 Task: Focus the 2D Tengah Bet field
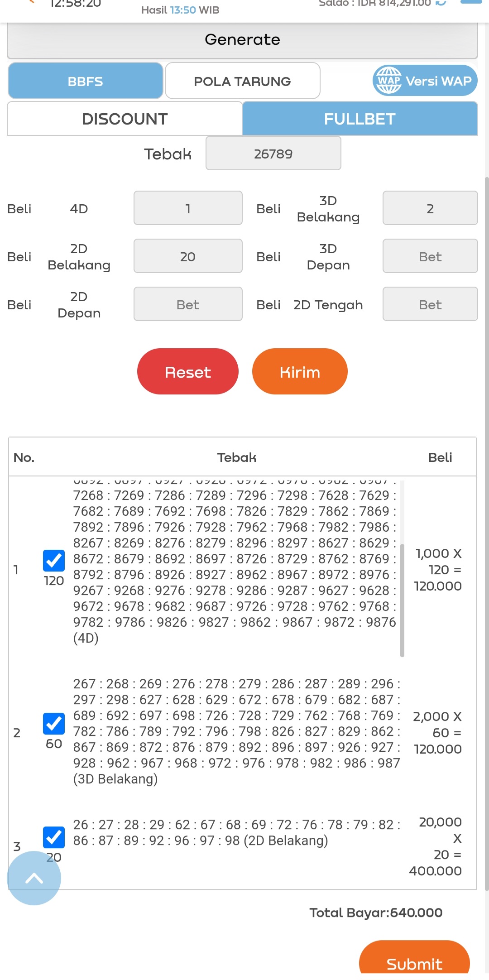[x=430, y=304]
